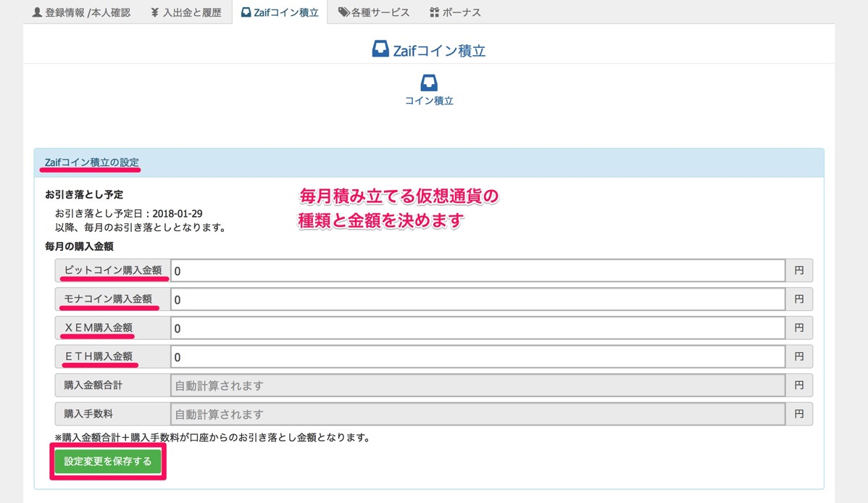Go to the ボーナス tab
868x503 pixels.
click(x=455, y=12)
